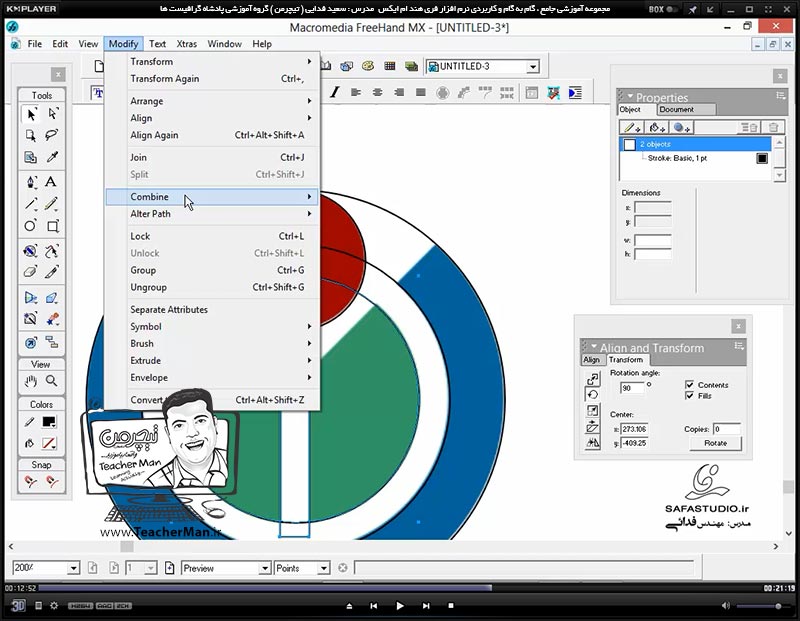Seek in the KMPlayer progress bar
Image resolution: width=800 pixels, height=621 pixels.
tap(400, 588)
